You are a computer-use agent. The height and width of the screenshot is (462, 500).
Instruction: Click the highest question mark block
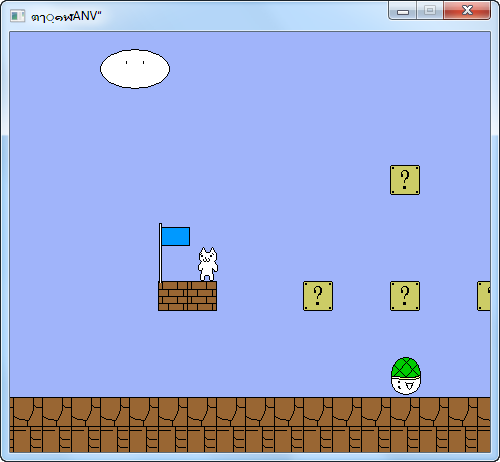click(405, 180)
